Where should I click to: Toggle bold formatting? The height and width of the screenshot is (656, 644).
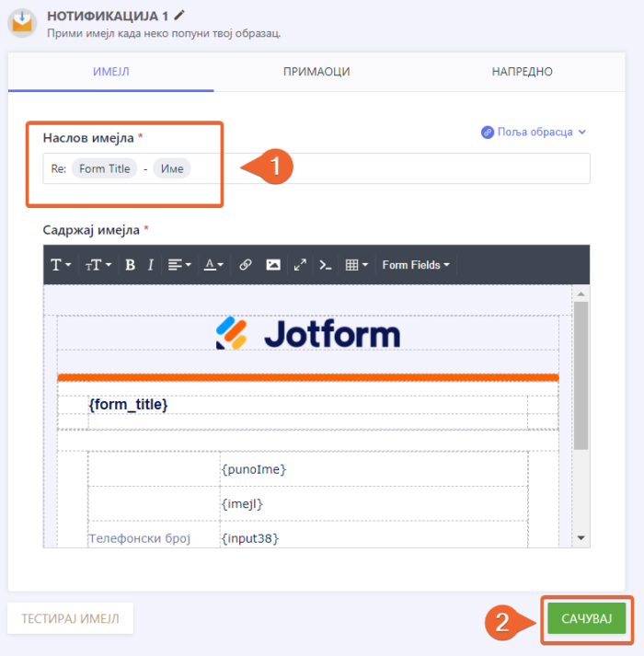click(130, 265)
